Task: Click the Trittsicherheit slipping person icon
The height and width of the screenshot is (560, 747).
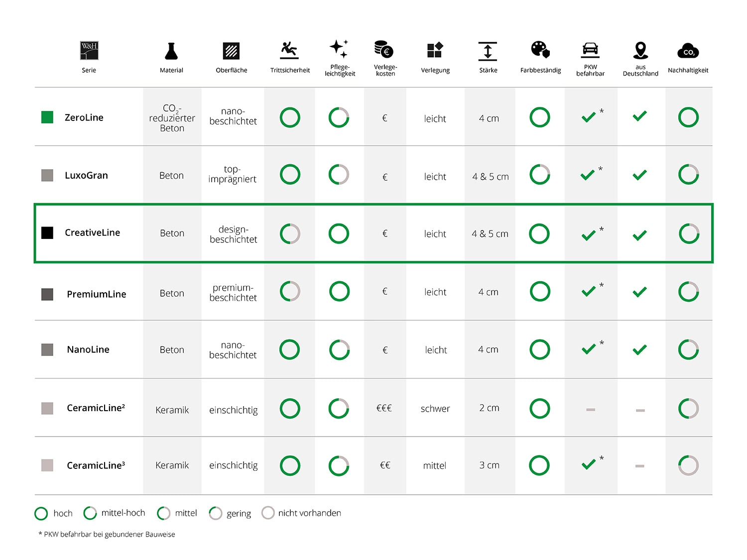Action: [x=289, y=50]
